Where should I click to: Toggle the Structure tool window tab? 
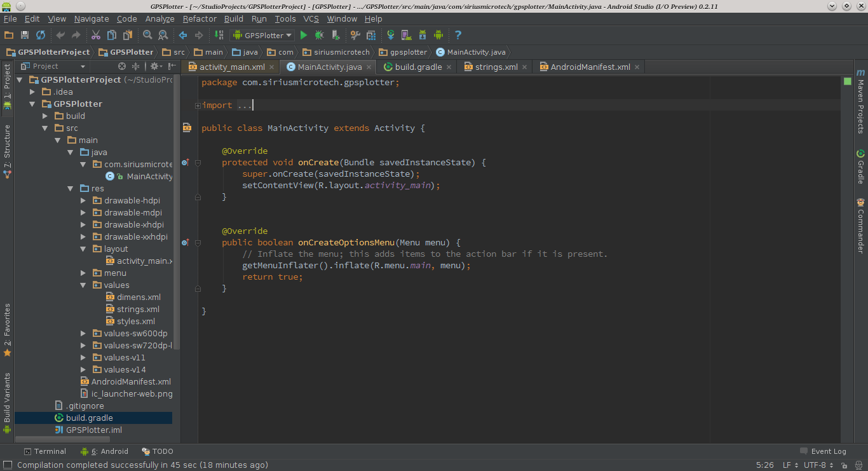(x=7, y=151)
